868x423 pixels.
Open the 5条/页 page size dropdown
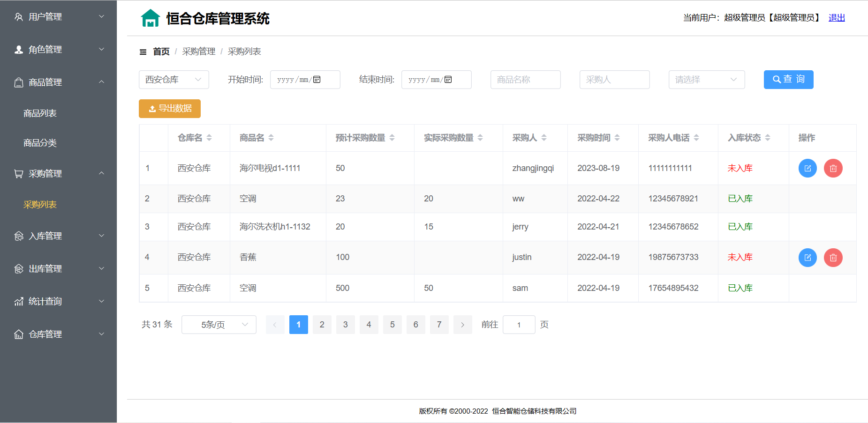tap(219, 325)
